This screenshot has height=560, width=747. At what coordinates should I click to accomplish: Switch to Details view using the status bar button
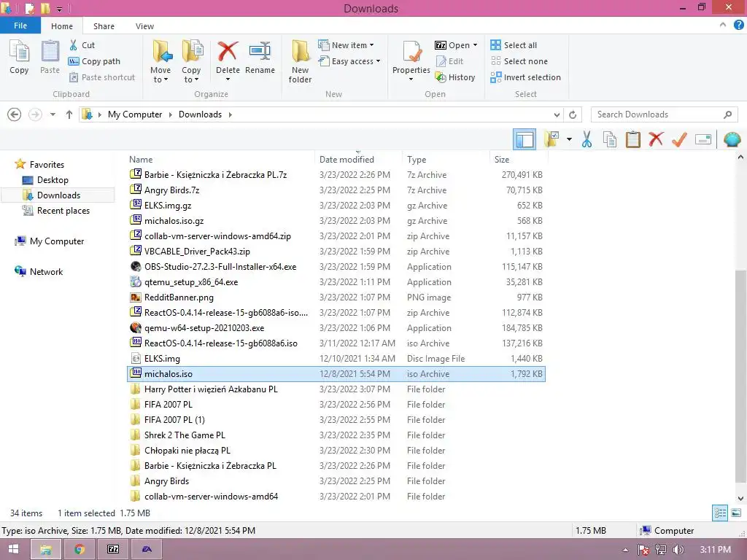click(x=720, y=513)
